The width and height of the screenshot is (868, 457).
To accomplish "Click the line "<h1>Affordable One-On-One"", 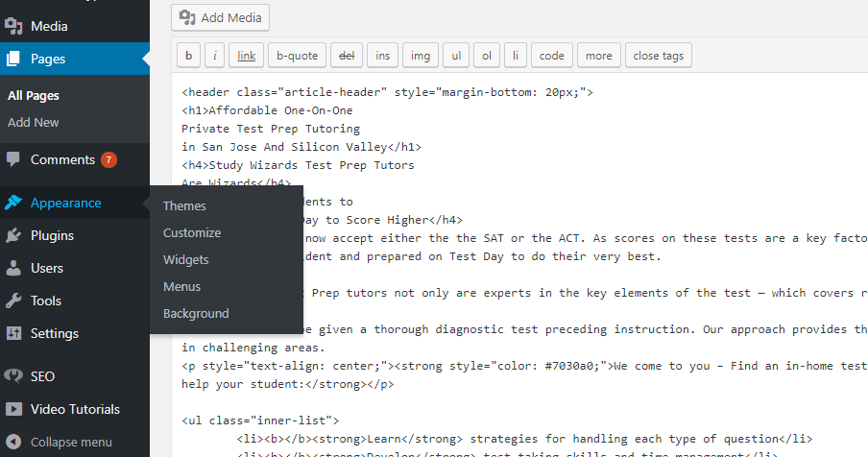I will tap(267, 110).
